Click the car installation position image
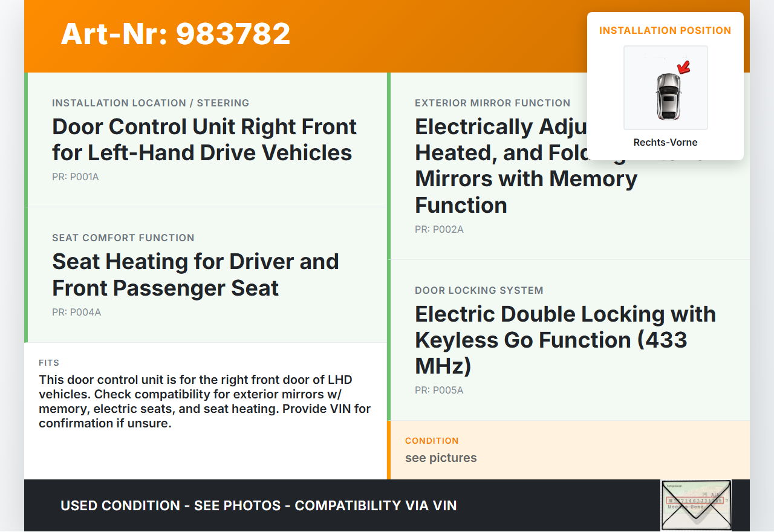 click(665, 88)
